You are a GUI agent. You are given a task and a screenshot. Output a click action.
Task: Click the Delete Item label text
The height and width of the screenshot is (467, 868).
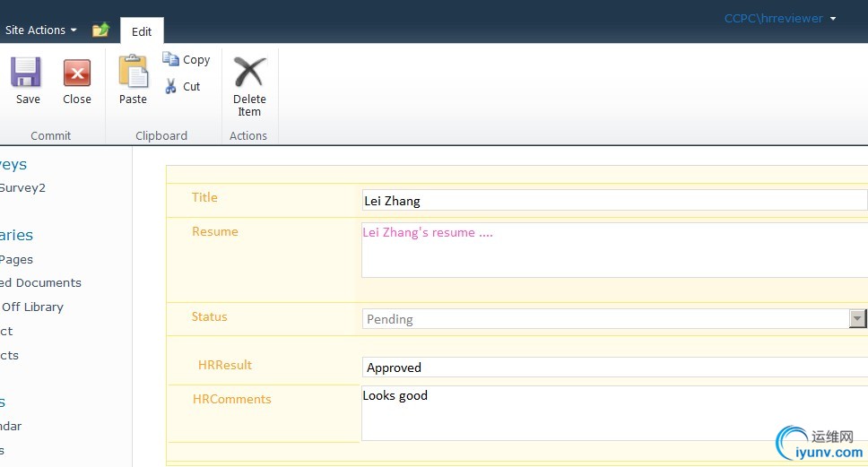tap(249, 105)
